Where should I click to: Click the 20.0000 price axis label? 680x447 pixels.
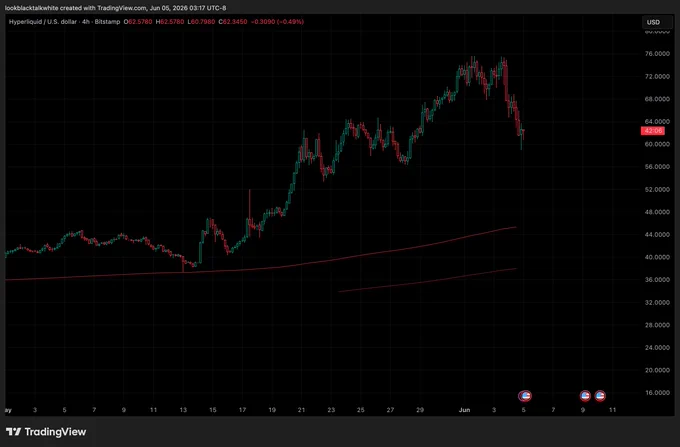657,370
